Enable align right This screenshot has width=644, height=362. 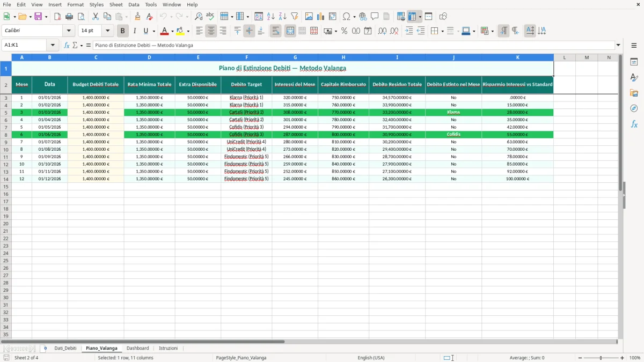point(223,31)
